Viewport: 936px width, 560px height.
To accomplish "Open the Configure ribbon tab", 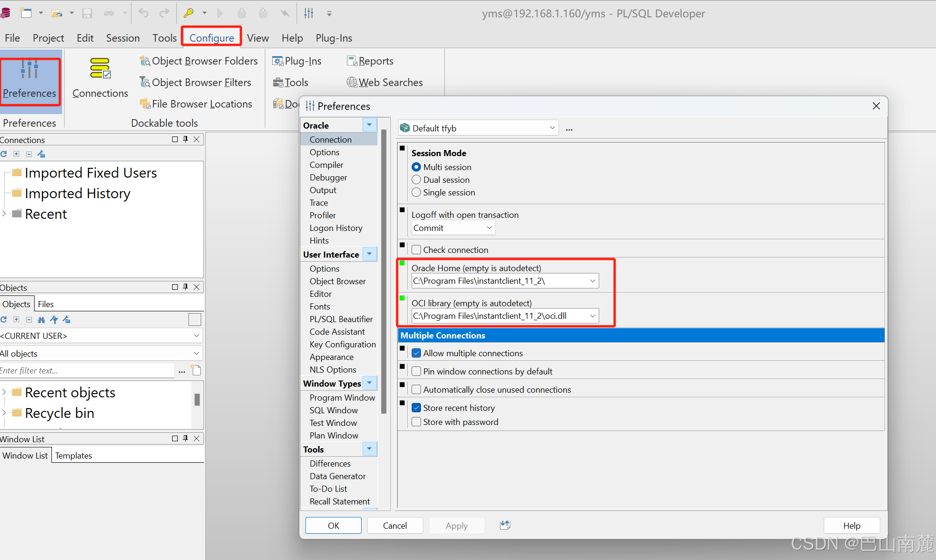I will click(x=211, y=38).
